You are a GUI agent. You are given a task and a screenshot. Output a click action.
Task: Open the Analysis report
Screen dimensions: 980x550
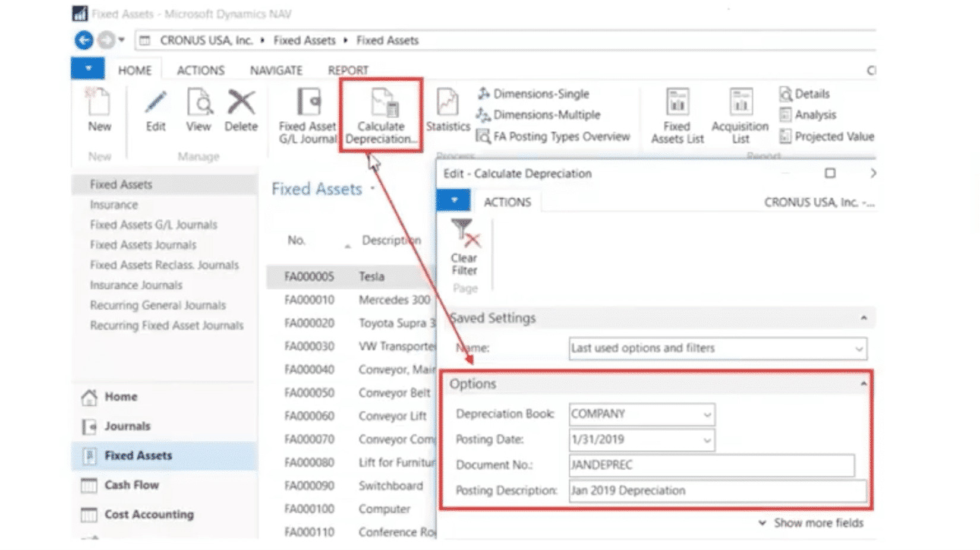(x=808, y=115)
